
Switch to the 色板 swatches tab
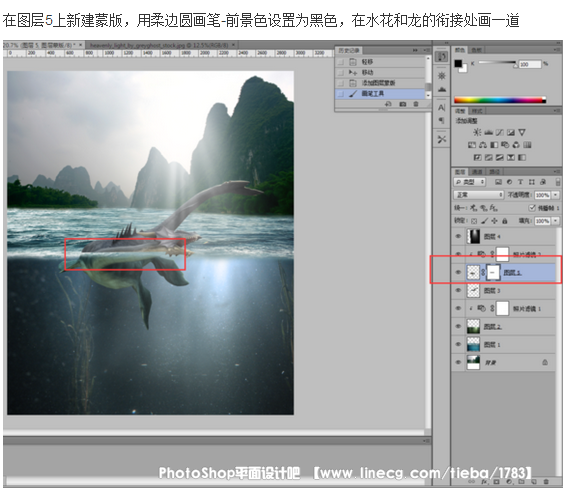476,50
